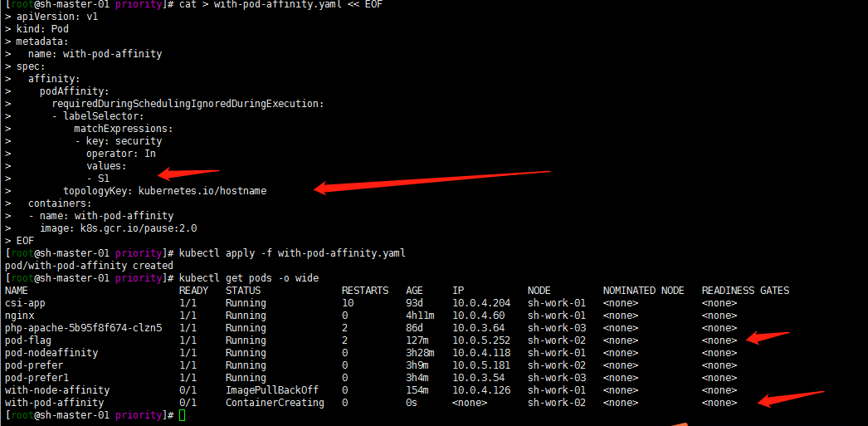The width and height of the screenshot is (868, 426).
Task: Click the READY column header
Action: (193, 291)
